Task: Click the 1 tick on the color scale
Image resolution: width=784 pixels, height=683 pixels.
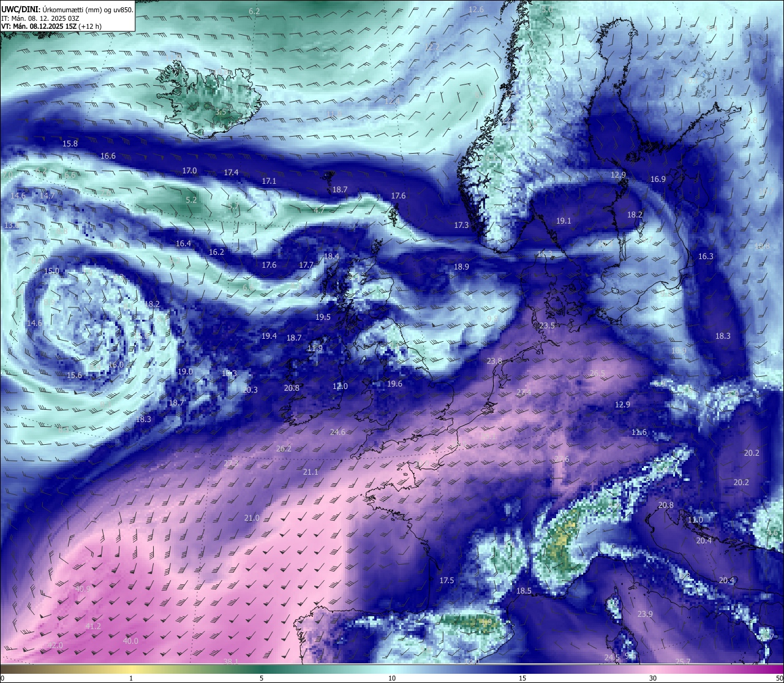Action: tap(131, 678)
